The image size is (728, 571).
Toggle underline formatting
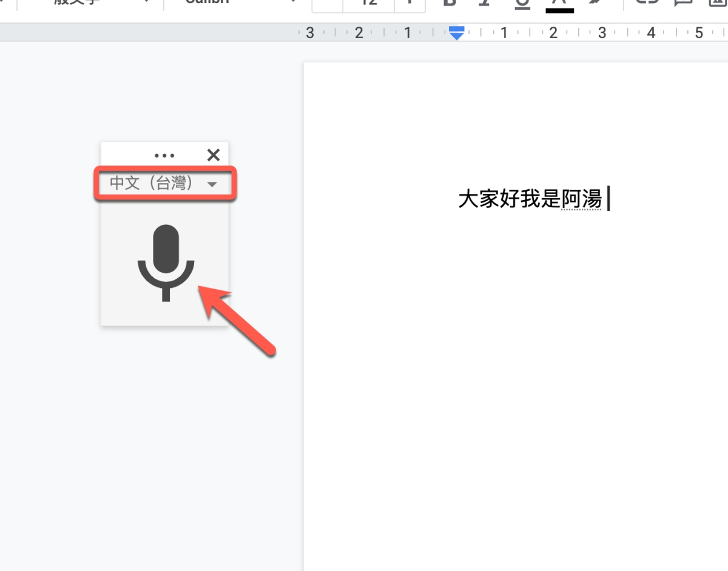[x=522, y=3]
